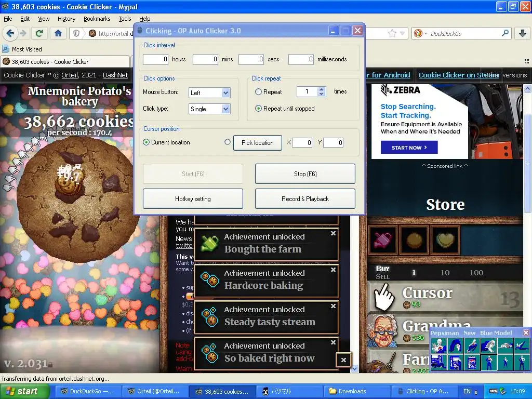532x399 pixels.
Task: Buy the round cookie upgrade in Store
Action: click(x=414, y=240)
